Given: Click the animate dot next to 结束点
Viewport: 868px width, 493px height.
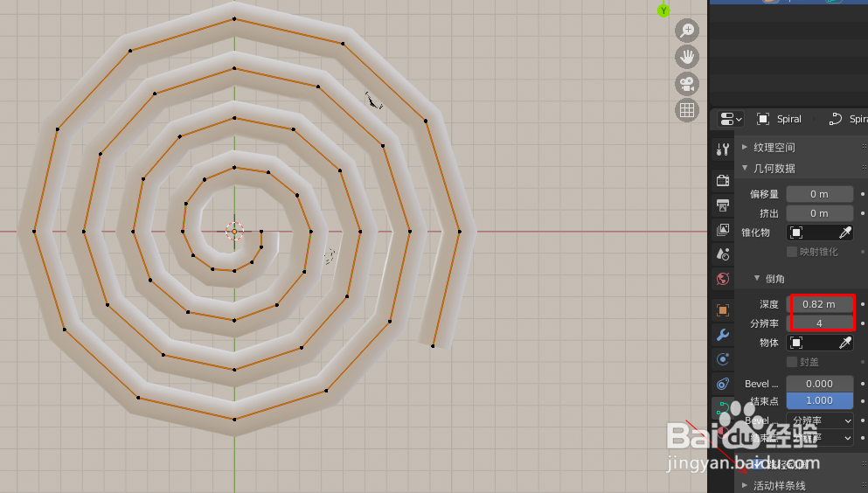Looking at the screenshot, I should tap(863, 400).
